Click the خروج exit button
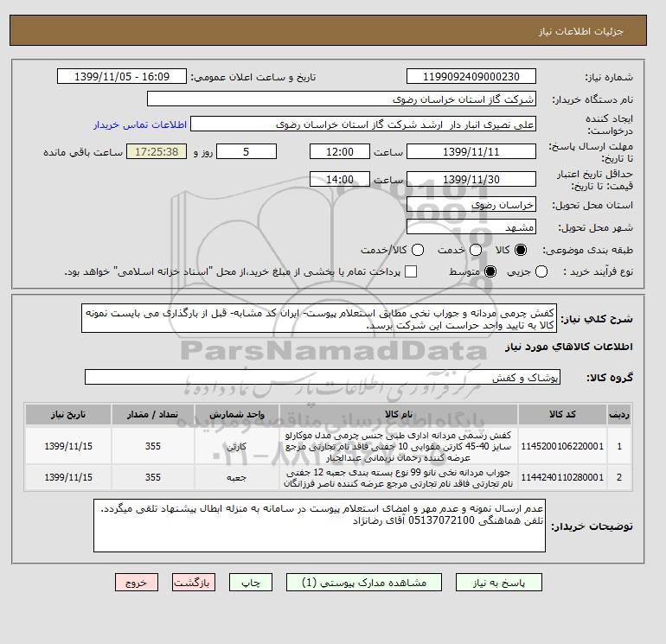This screenshot has width=666, height=644. (137, 583)
